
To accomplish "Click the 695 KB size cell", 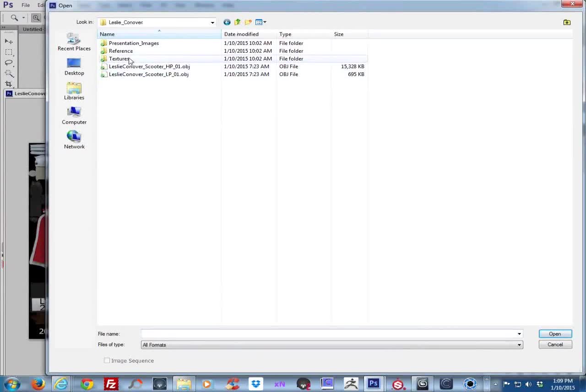I will tap(356, 74).
